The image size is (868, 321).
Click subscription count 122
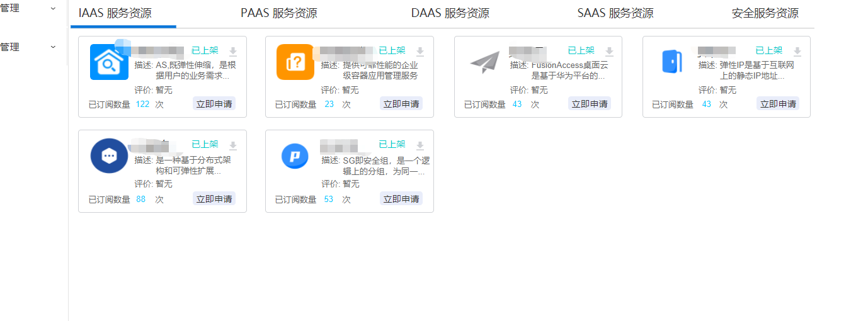[143, 104]
